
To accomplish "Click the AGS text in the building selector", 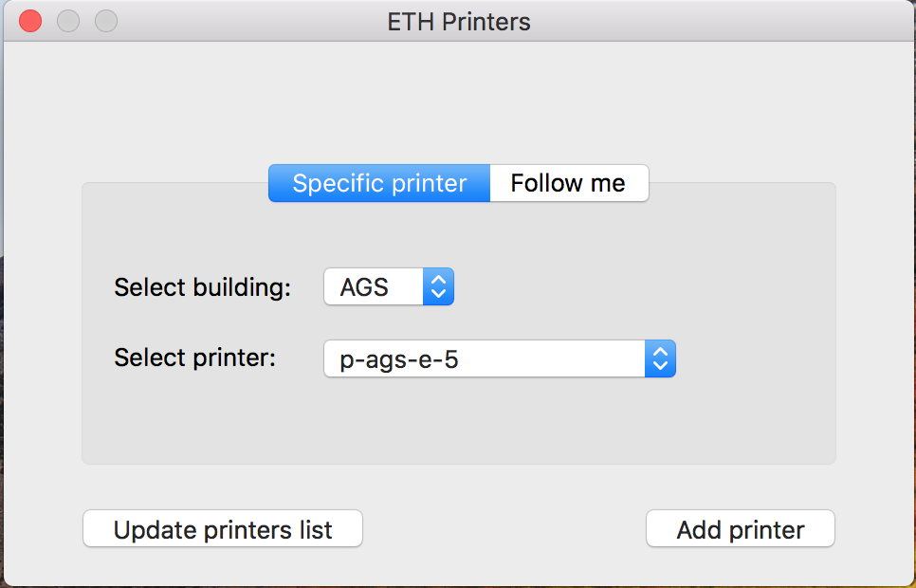I will click(364, 287).
